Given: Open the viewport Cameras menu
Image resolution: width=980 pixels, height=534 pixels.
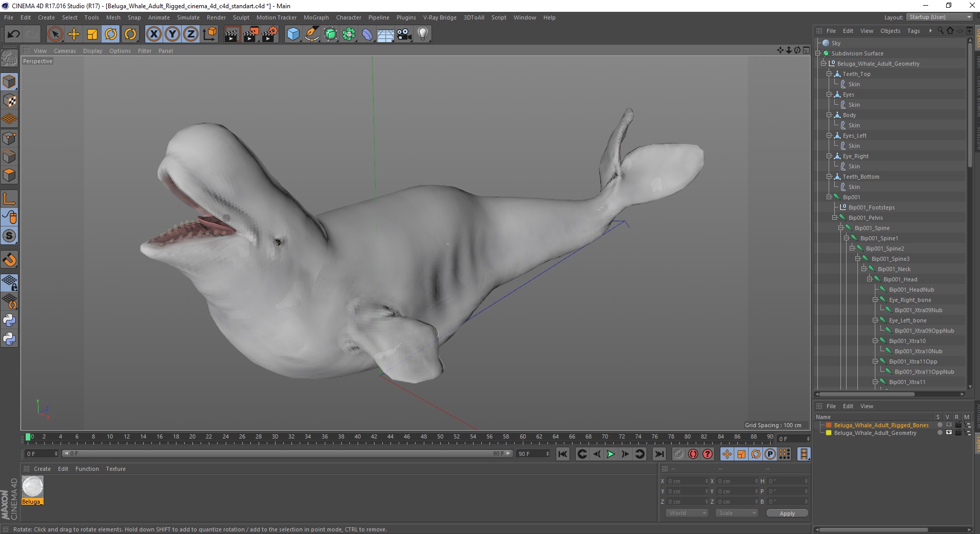Looking at the screenshot, I should [x=65, y=51].
